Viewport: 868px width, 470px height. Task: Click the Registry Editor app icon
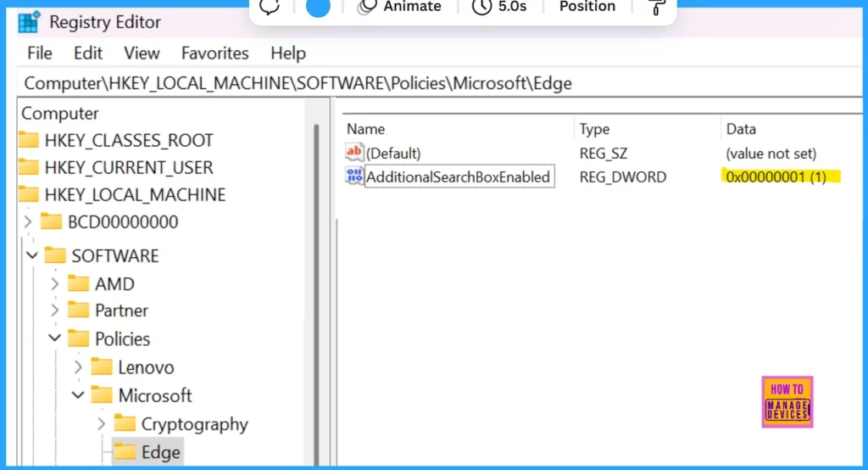point(29,22)
